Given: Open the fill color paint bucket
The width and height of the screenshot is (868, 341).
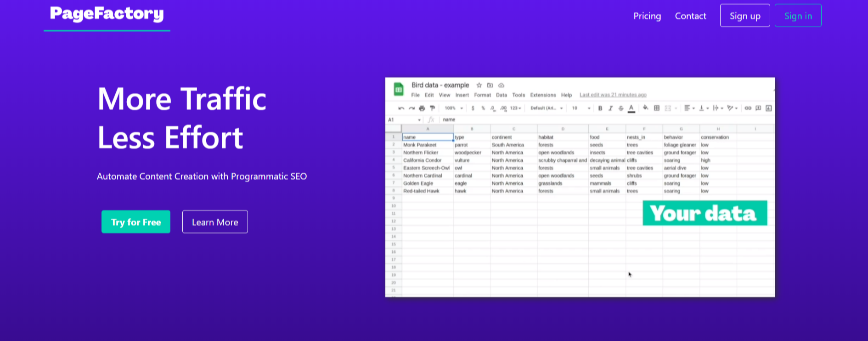Looking at the screenshot, I should (x=646, y=108).
